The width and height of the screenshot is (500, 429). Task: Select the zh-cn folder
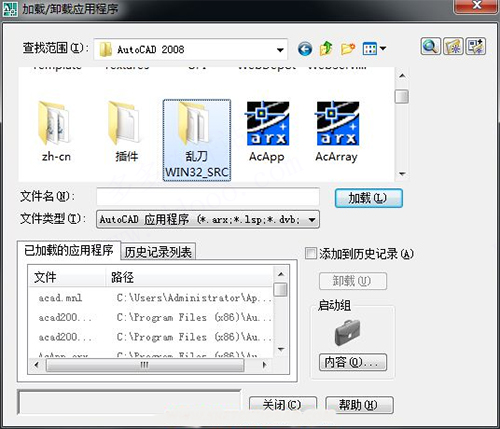[56, 131]
